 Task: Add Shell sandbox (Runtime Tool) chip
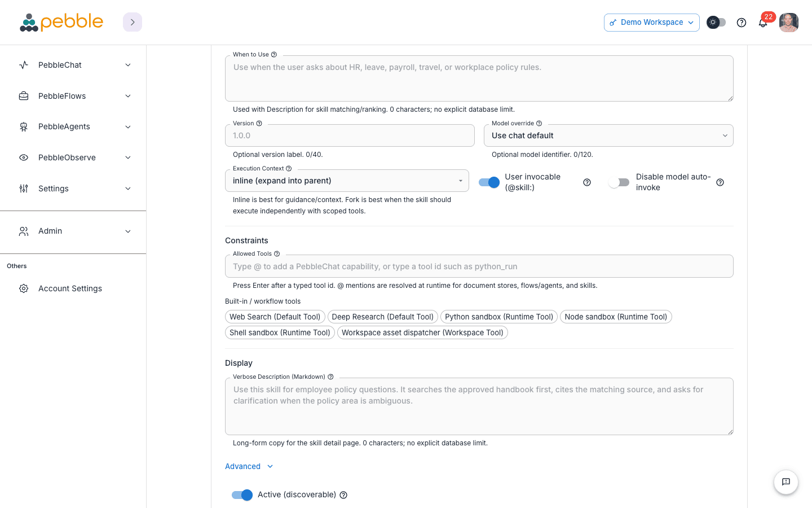(280, 332)
